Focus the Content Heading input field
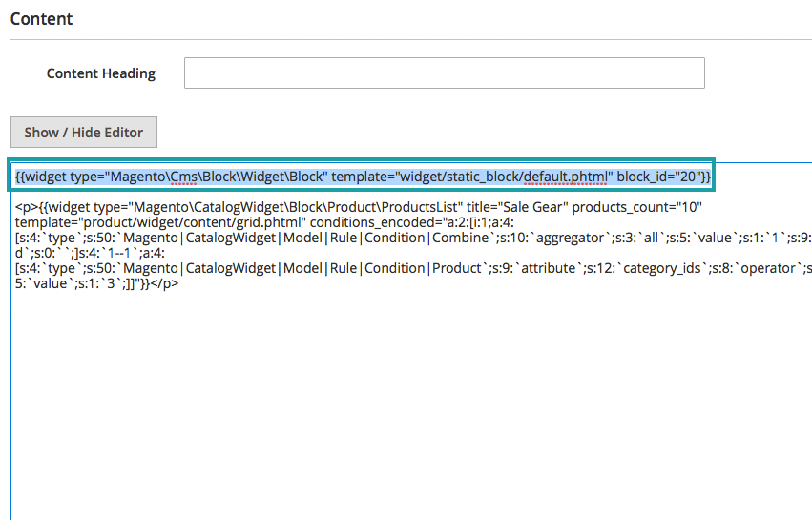Image resolution: width=812 pixels, height=520 pixels. [445, 73]
